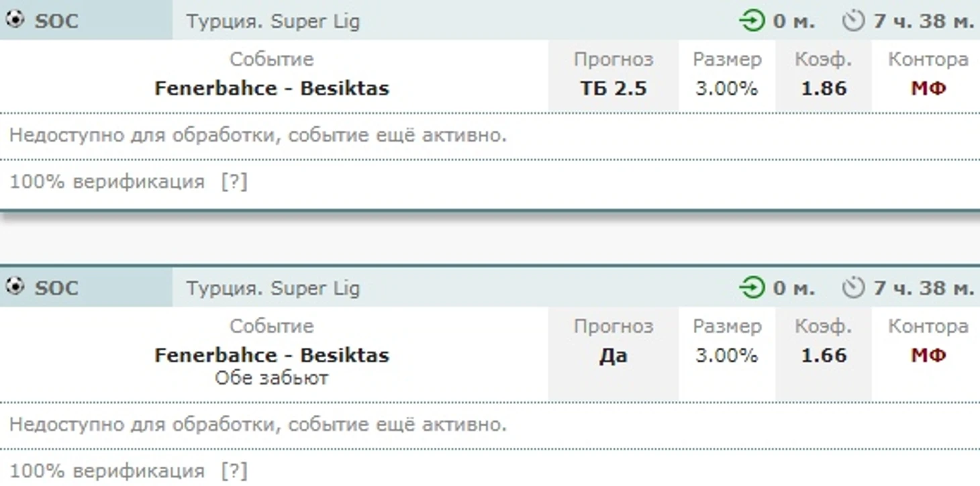This screenshot has height=486, width=980.
Task: Click the 1.86 coefficient value
Action: coord(824,89)
